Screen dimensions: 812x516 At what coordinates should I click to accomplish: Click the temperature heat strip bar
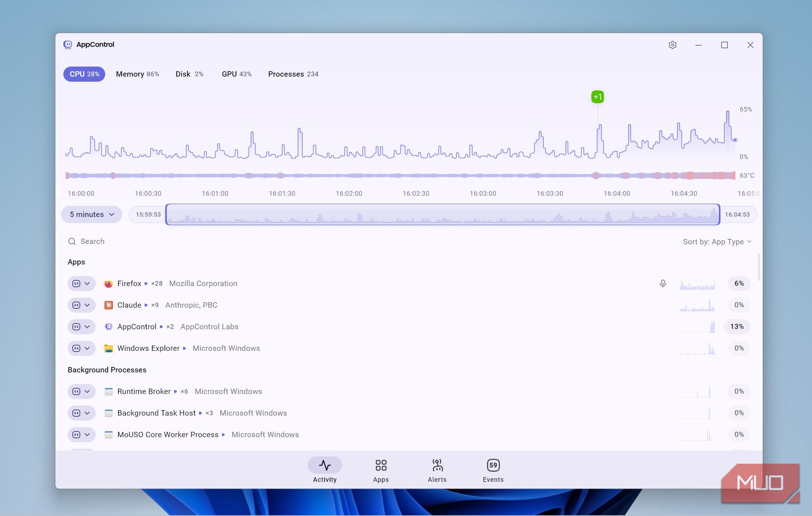tap(400, 176)
